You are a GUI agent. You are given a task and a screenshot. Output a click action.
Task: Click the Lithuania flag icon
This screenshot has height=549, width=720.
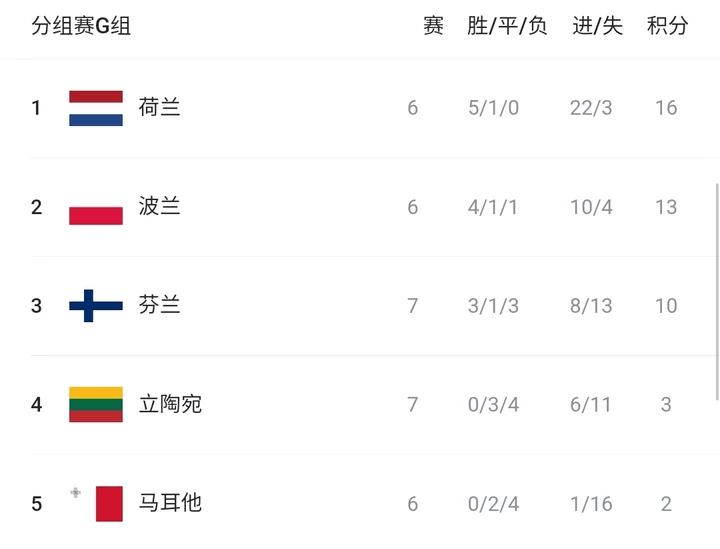pos(96,404)
